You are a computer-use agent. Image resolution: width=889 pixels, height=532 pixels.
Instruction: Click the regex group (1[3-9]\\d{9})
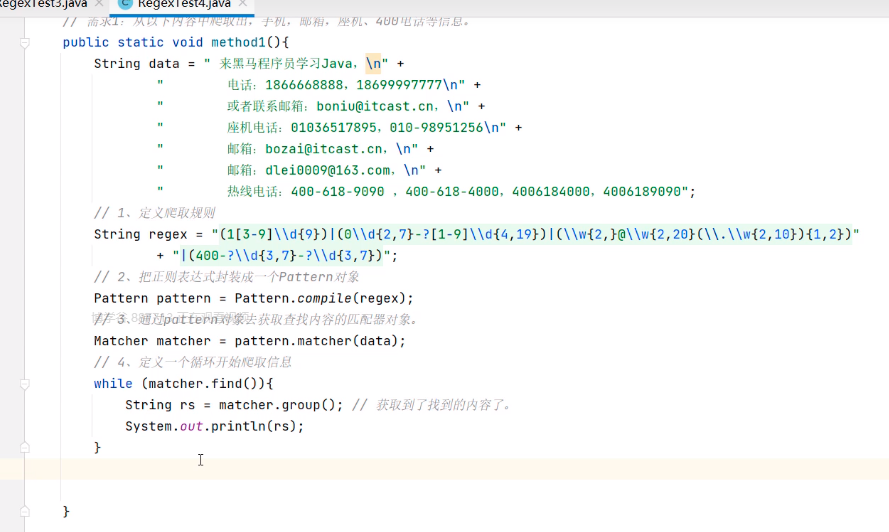pos(273,234)
